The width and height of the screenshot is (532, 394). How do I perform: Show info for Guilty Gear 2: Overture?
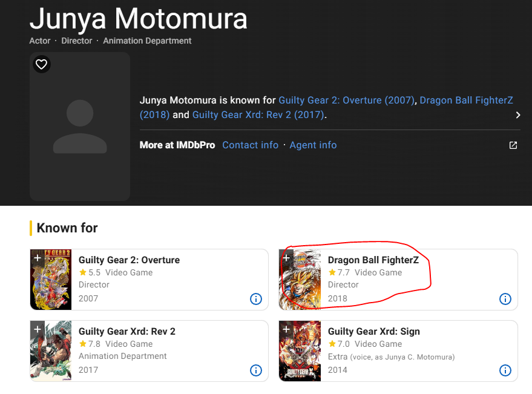pos(256,299)
